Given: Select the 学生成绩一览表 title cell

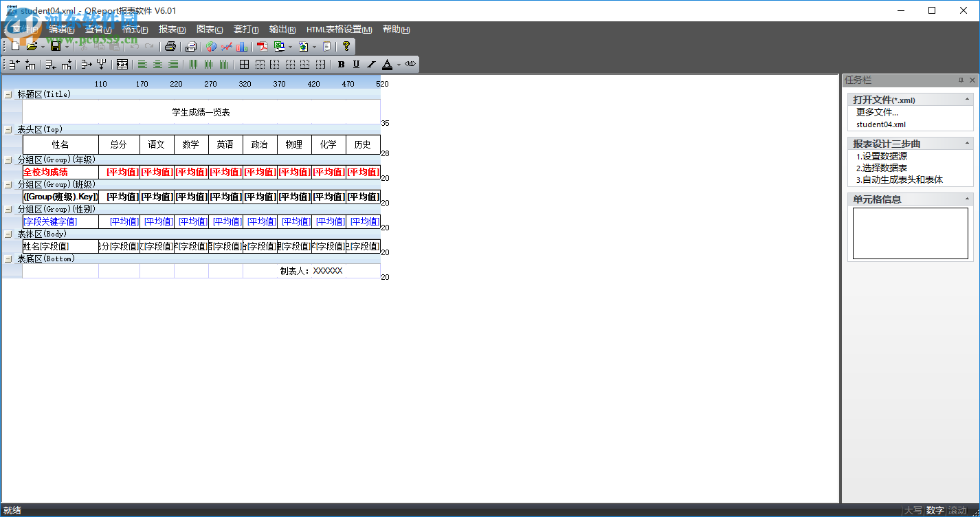Looking at the screenshot, I should [x=201, y=112].
